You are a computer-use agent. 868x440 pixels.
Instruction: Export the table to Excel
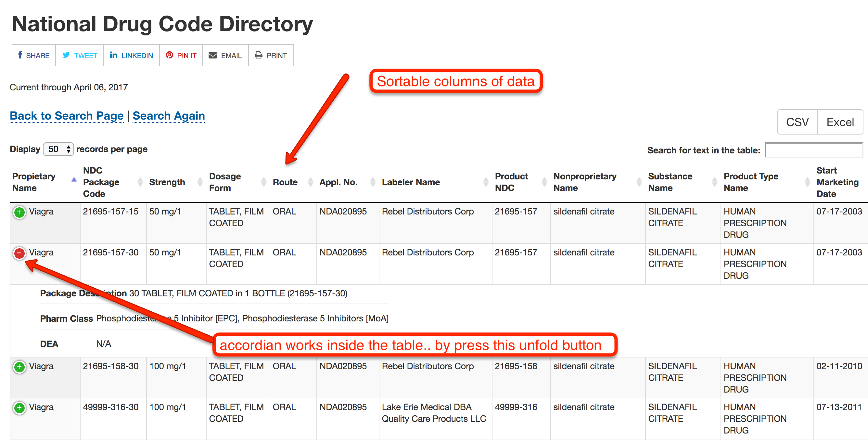click(x=840, y=122)
